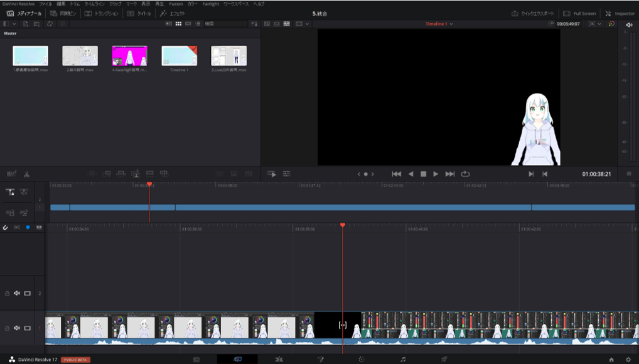The image size is (639, 364).
Task: Play in reverse
Action: (x=411, y=174)
